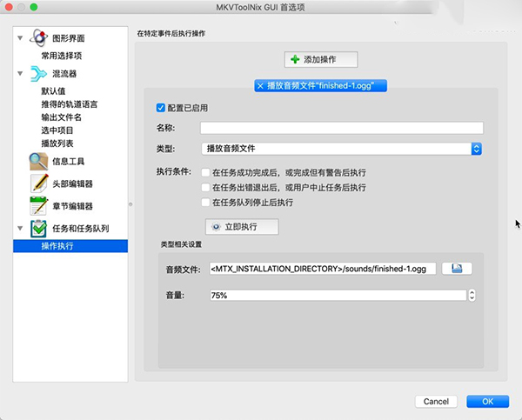Click the 音量 75% value field
The image size is (522, 420).
tap(338, 295)
